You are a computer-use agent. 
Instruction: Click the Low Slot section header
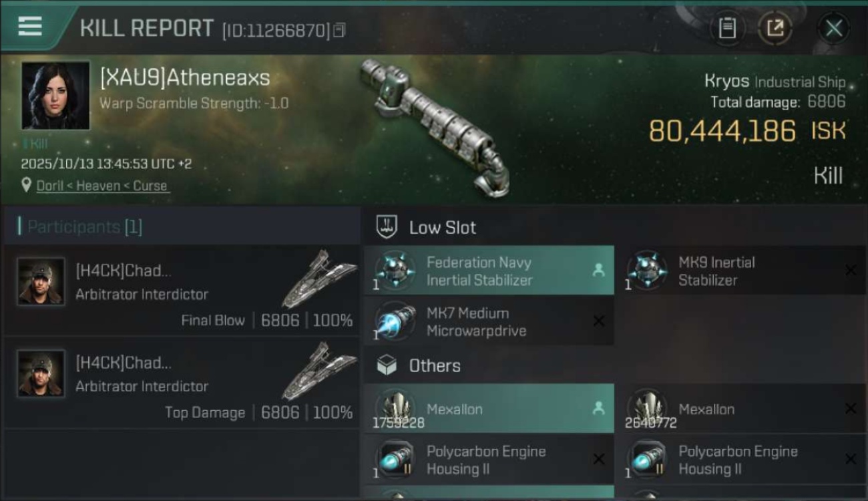pos(442,228)
